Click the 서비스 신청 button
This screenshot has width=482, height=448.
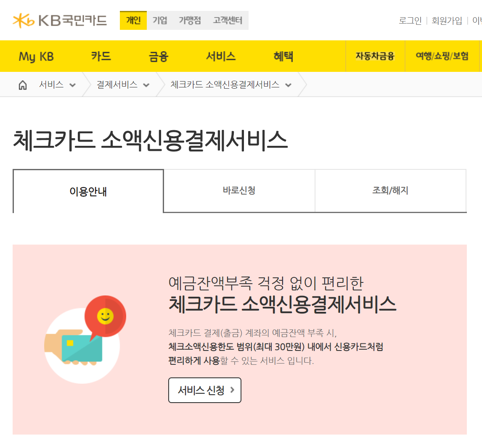205,390
